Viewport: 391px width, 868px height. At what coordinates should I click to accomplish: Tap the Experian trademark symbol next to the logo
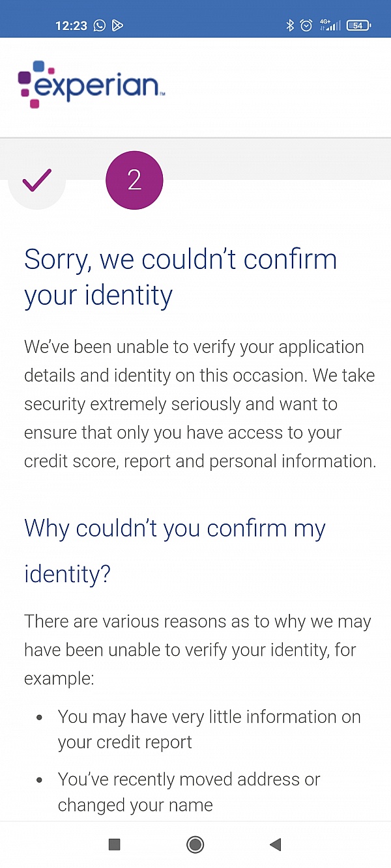[x=162, y=93]
